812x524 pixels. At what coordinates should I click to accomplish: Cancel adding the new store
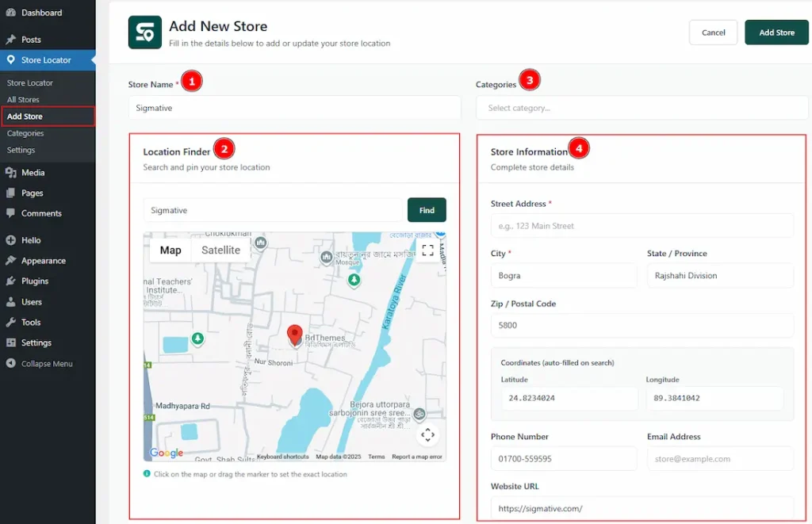tap(713, 33)
